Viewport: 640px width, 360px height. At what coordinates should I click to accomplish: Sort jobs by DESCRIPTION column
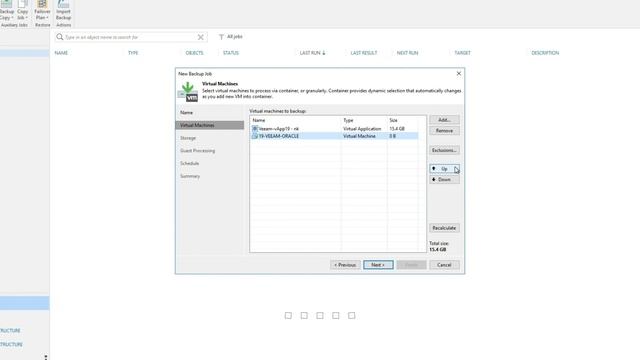coord(545,53)
